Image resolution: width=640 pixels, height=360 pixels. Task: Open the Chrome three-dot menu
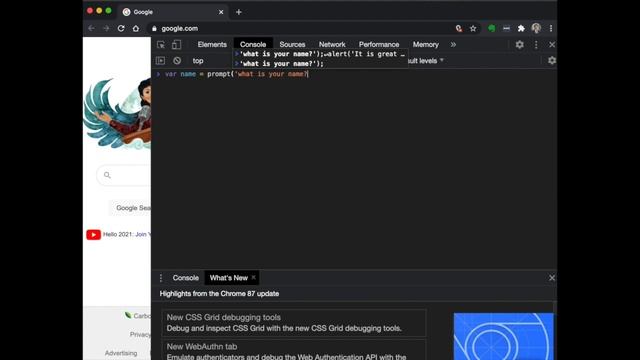tap(551, 28)
